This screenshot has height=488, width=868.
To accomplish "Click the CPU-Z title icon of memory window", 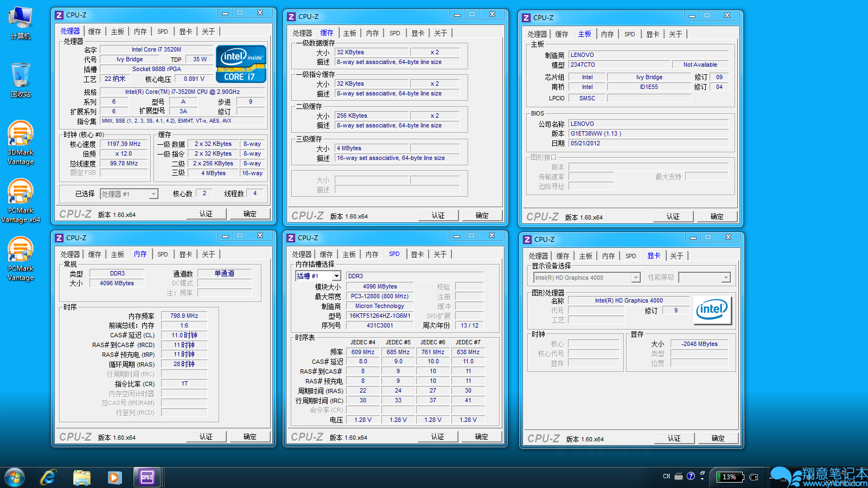I will [x=59, y=238].
